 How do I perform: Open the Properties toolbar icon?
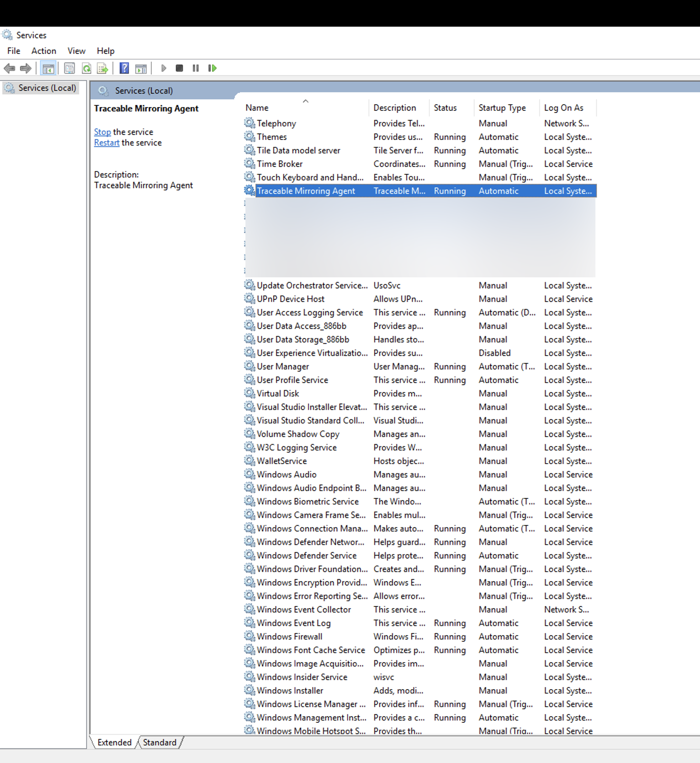(x=69, y=69)
